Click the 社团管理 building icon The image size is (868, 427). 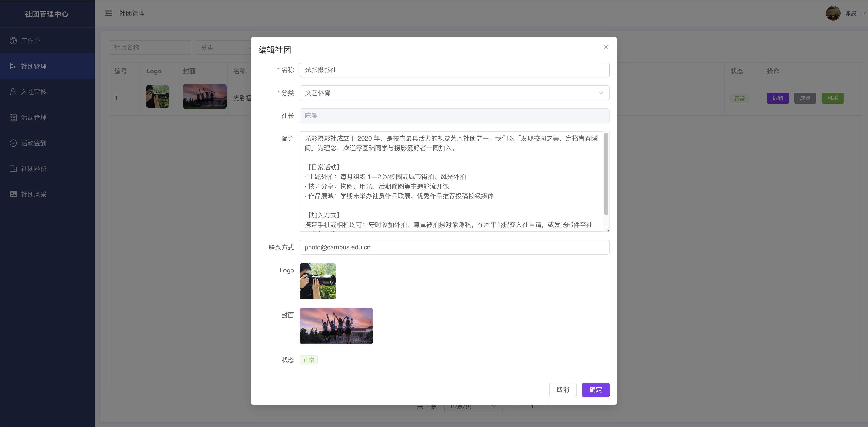pos(13,66)
